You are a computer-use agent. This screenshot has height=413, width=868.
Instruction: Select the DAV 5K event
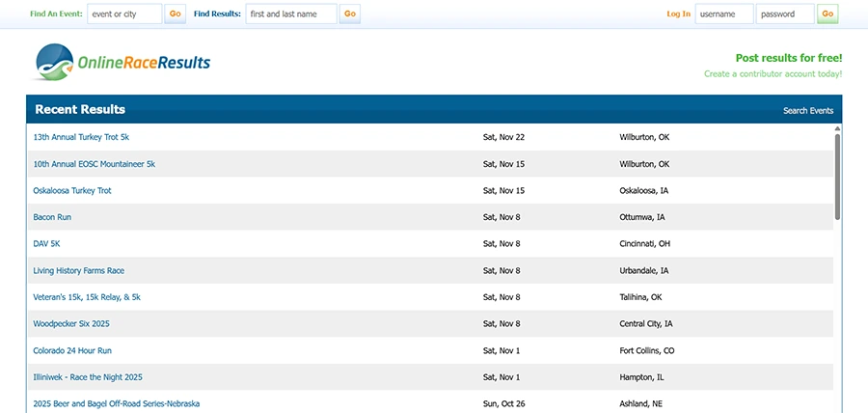coord(46,244)
